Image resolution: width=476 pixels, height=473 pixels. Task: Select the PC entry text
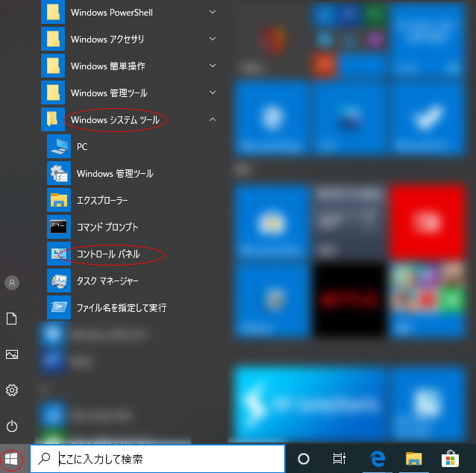point(82,147)
